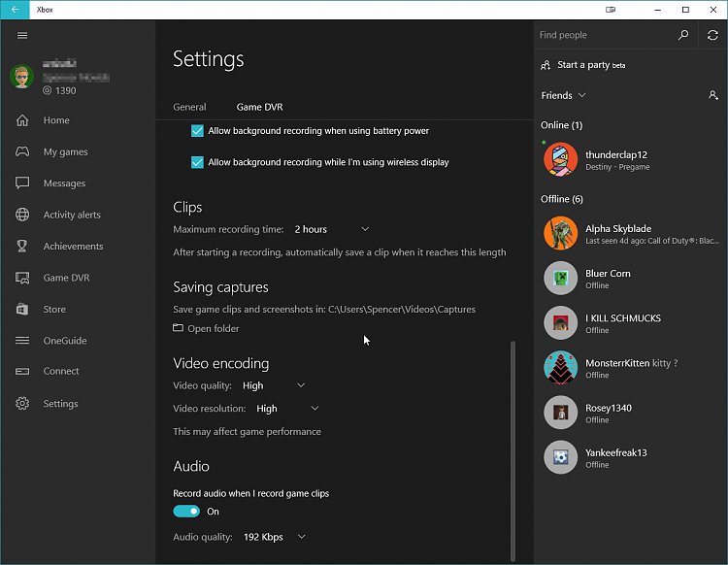Open My games from sidebar
The image size is (728, 565).
(x=65, y=151)
